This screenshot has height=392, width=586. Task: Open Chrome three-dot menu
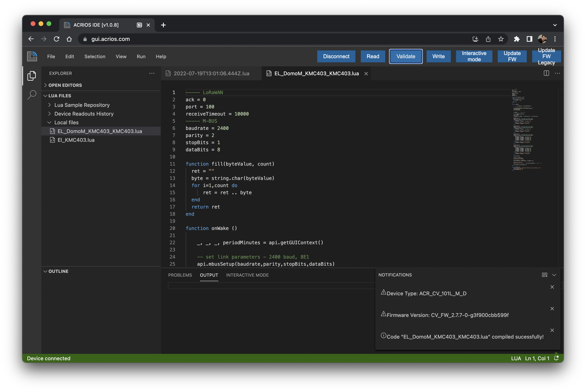pyautogui.click(x=555, y=39)
